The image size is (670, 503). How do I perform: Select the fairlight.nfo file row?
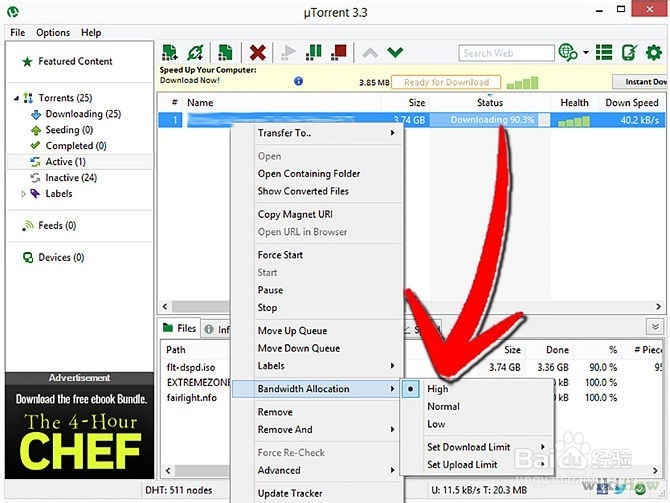191,397
